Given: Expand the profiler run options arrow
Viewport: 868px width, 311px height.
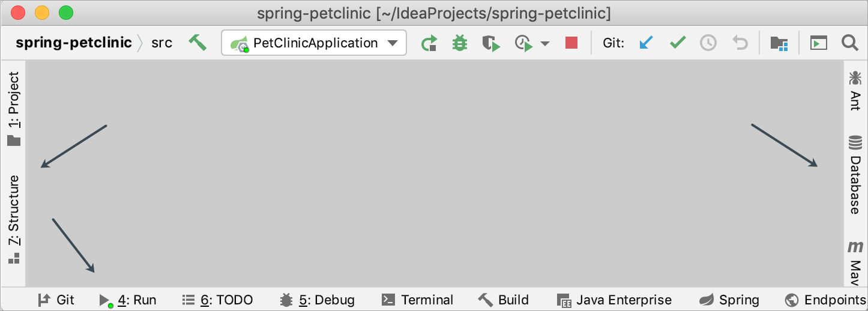Looking at the screenshot, I should (x=545, y=44).
